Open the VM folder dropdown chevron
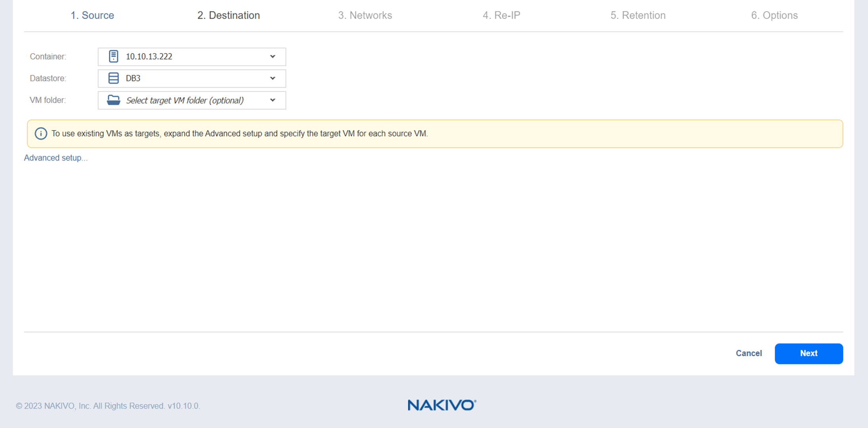868x428 pixels. (x=273, y=100)
